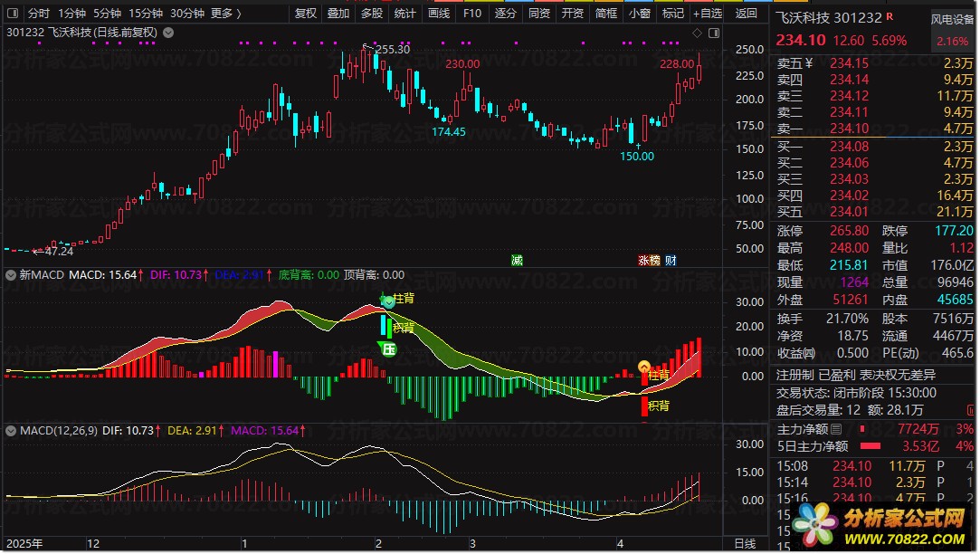Activate 画线 drawing tool
This screenshot has height=554, width=980.
[439, 14]
